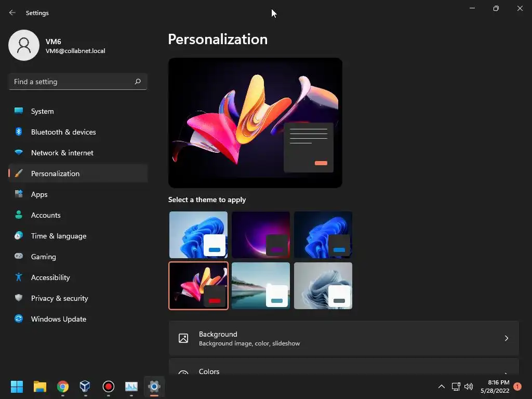Select the colorful Captured Motion theme
This screenshot has height=399, width=532.
tap(198, 286)
